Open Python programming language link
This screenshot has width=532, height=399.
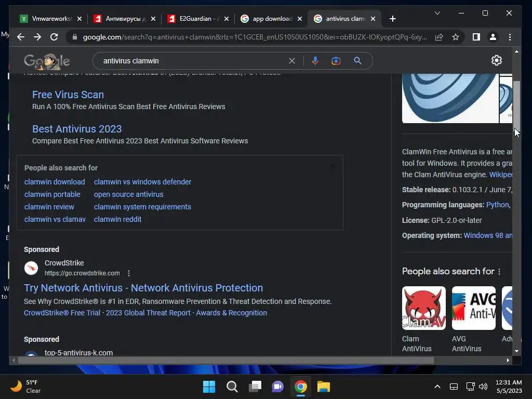coord(498,205)
